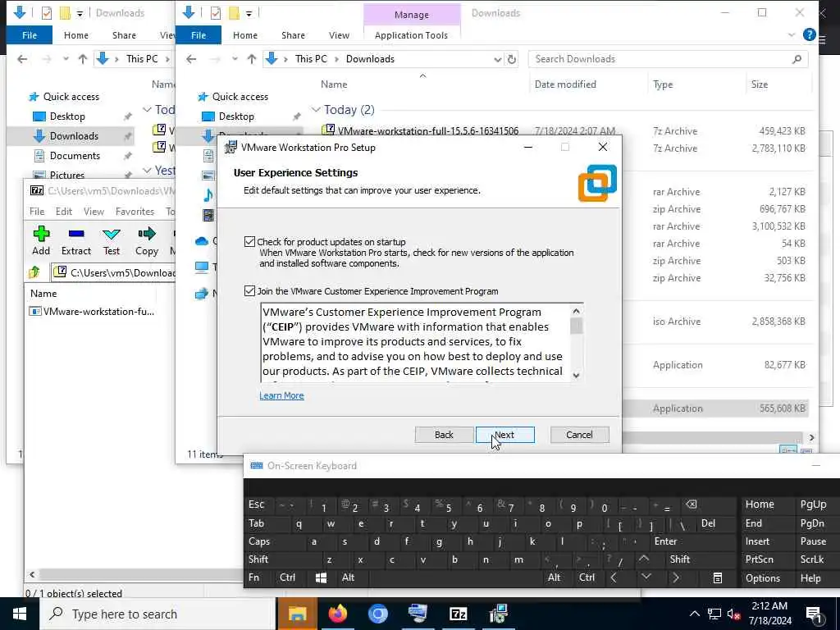Viewport: 840px width, 630px height.
Task: Select Documents in back Explorer sidebar
Action: tap(75, 156)
